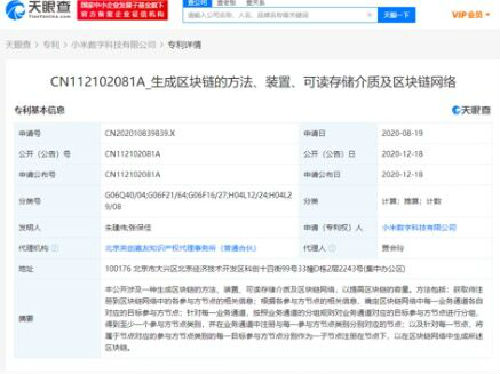Image resolution: width=500 pixels, height=374 pixels.
Task: Open the applicant company link in table
Action: tap(419, 227)
